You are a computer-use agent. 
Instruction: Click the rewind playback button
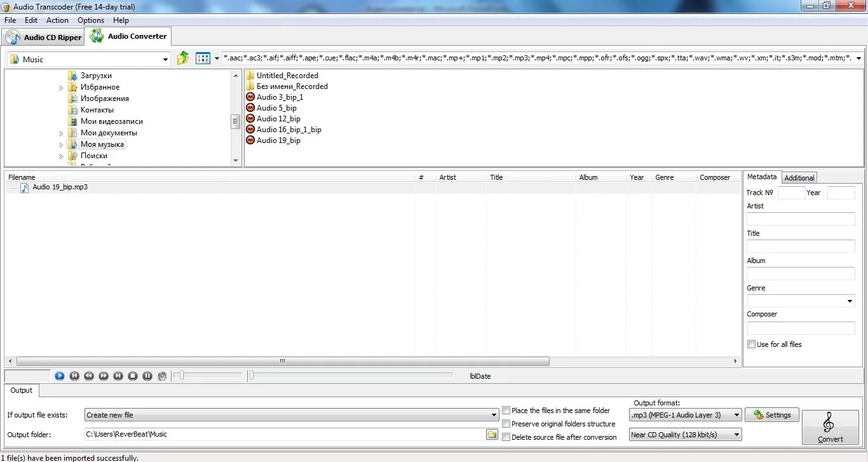coord(89,376)
